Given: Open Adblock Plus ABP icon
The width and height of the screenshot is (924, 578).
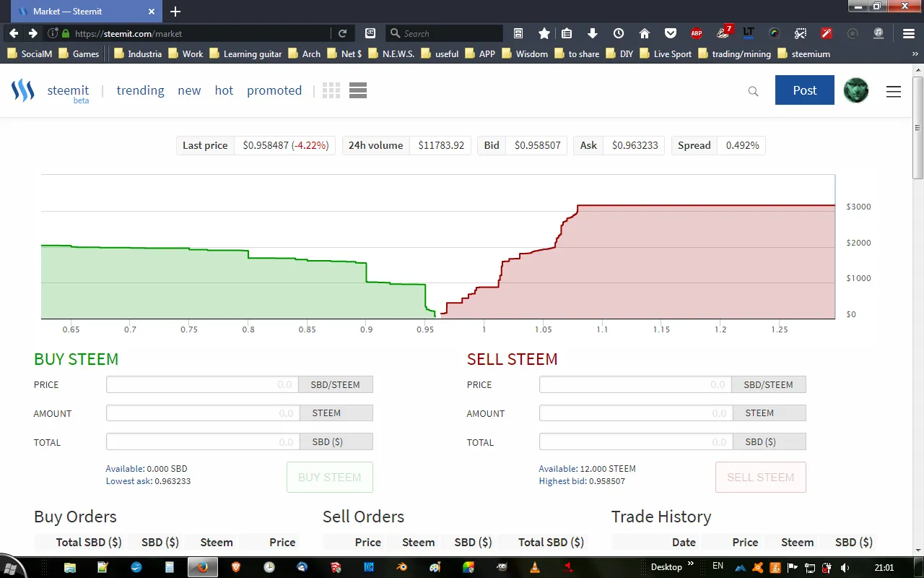Looking at the screenshot, I should click(x=697, y=33).
